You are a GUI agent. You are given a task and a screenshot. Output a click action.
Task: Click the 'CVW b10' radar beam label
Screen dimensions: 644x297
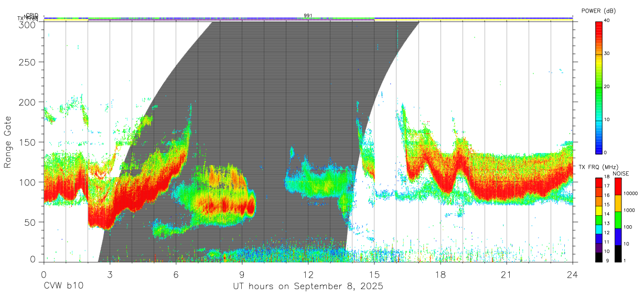pos(63,287)
